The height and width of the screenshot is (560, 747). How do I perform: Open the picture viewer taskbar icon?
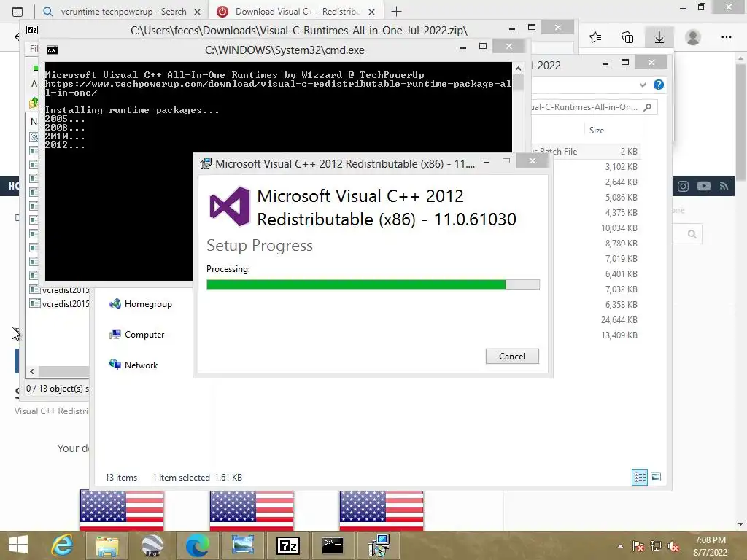[242, 545]
